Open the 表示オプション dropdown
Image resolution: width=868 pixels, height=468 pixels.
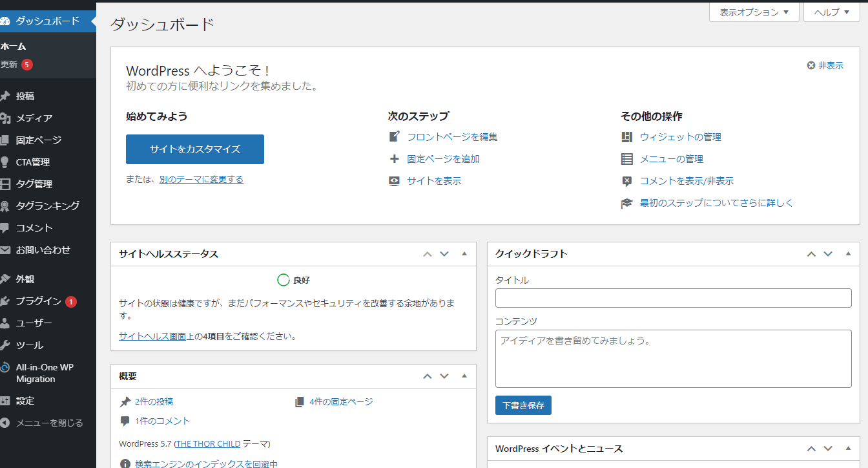pyautogui.click(x=754, y=12)
